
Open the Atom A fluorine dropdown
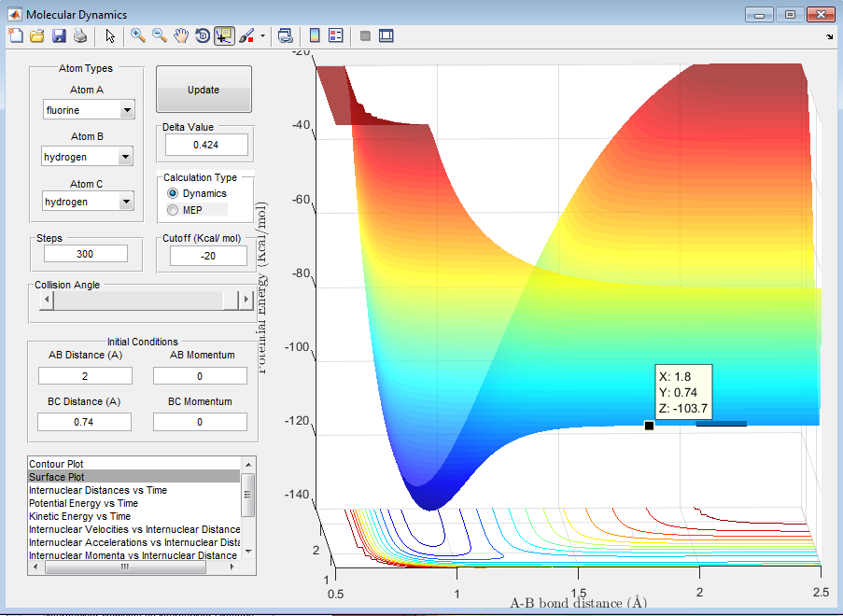pos(88,110)
